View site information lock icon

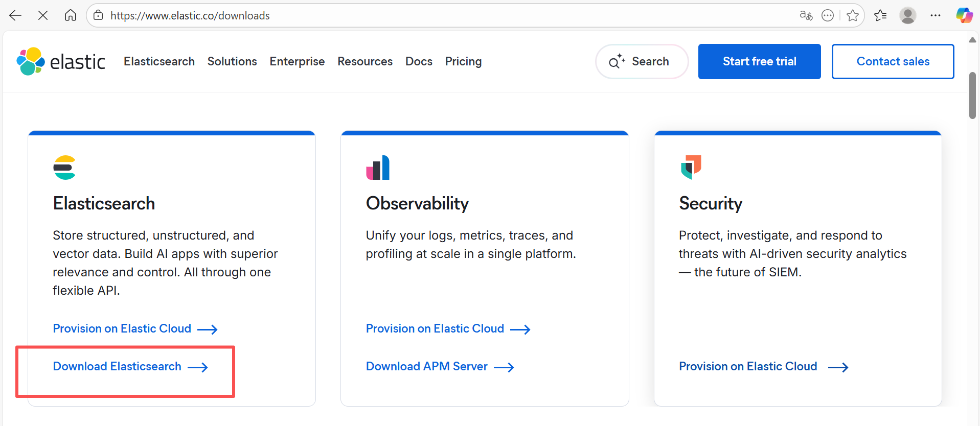98,15
